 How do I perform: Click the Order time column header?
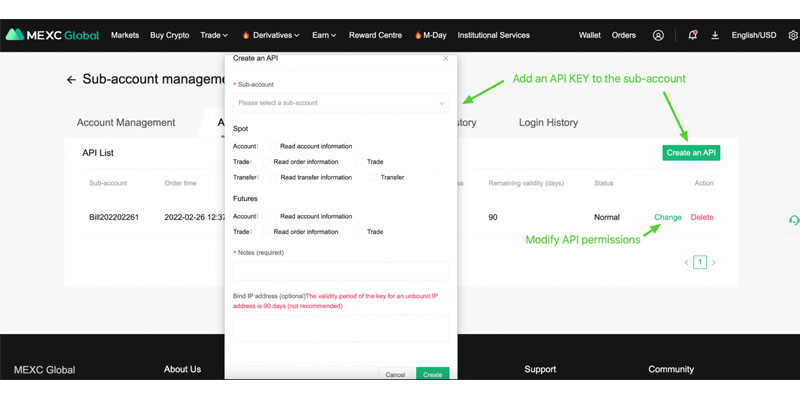coord(180,183)
